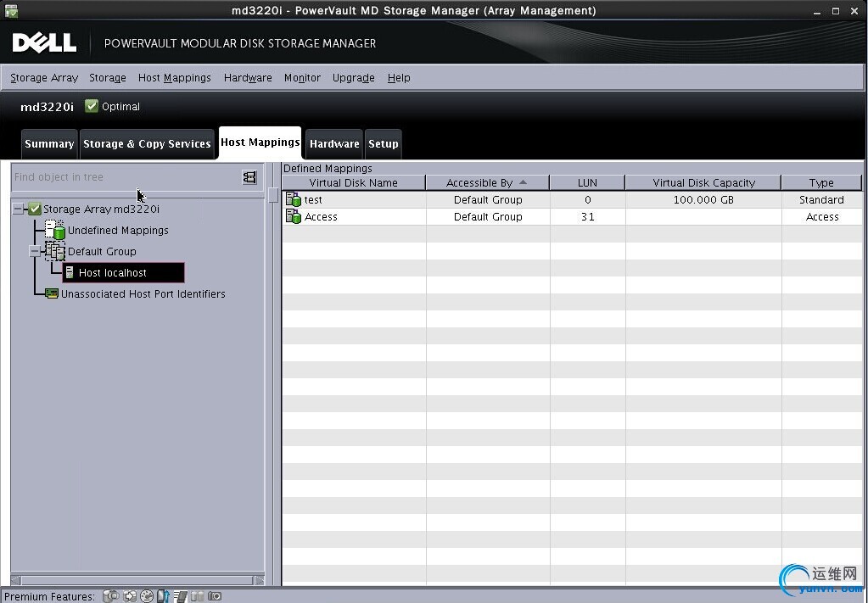The height and width of the screenshot is (603, 868).
Task: Click the right arrow of tree panel scrollbar
Action: coord(259,580)
